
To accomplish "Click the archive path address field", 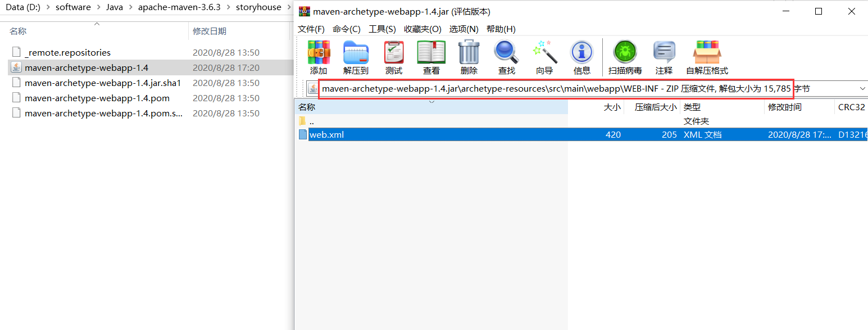I will pyautogui.click(x=587, y=89).
